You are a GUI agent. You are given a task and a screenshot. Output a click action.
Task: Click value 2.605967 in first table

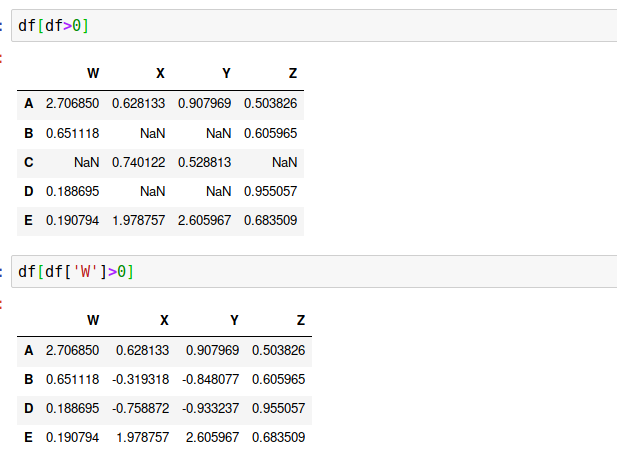[205, 220]
